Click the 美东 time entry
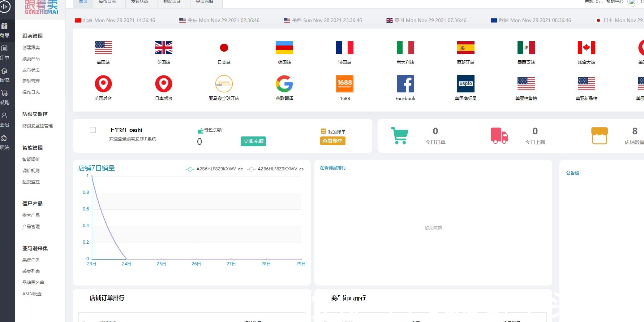The width and height of the screenshot is (644, 322). tap(219, 20)
